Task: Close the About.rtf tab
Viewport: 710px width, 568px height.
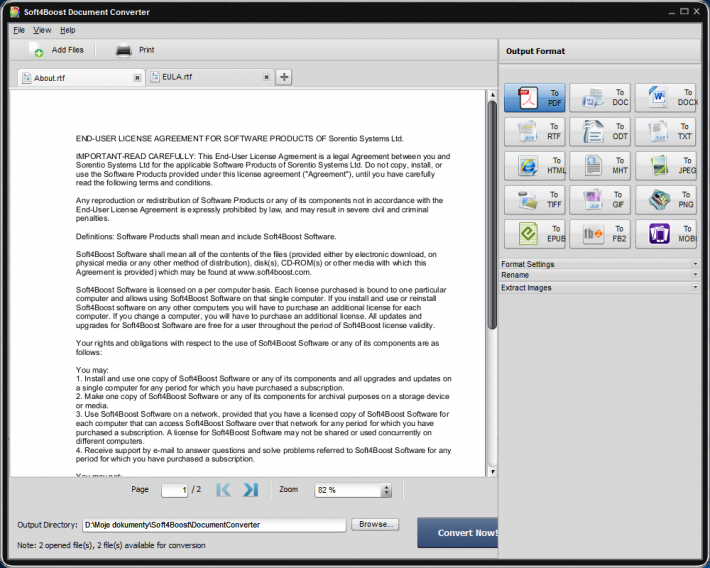Action: [137, 78]
